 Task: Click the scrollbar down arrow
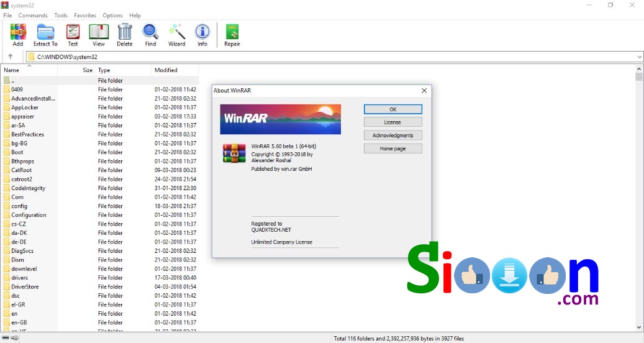point(638,327)
